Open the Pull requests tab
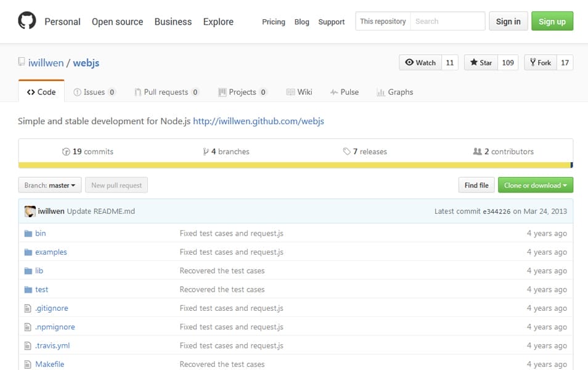 tap(166, 92)
